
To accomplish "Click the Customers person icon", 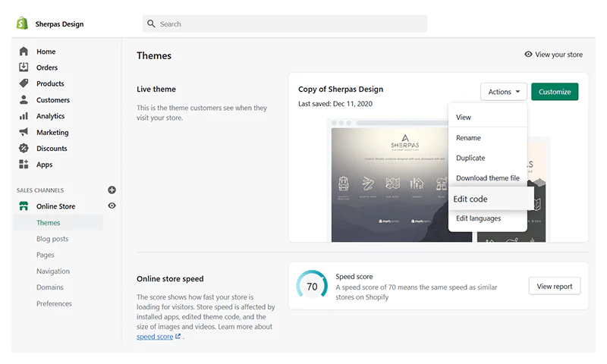I will click(x=24, y=99).
